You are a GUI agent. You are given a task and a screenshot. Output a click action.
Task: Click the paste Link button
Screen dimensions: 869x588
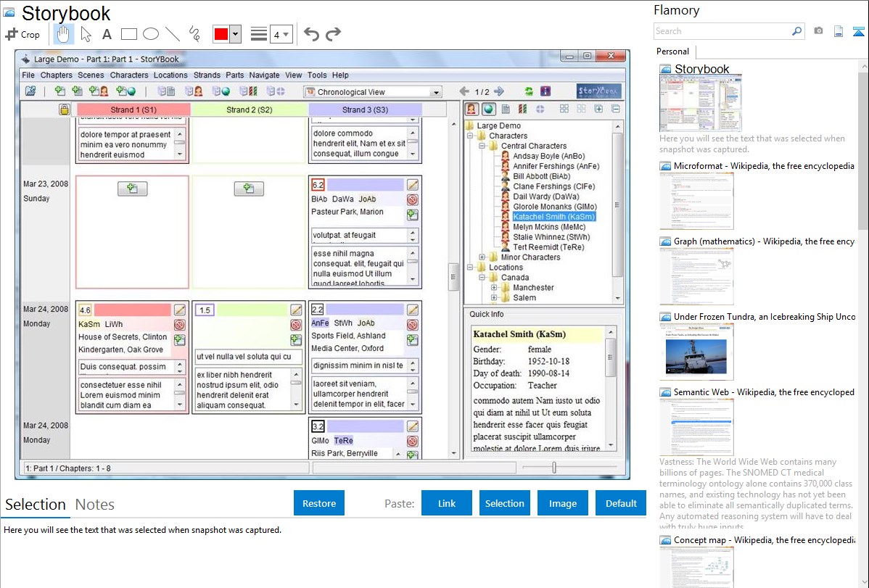[447, 503]
